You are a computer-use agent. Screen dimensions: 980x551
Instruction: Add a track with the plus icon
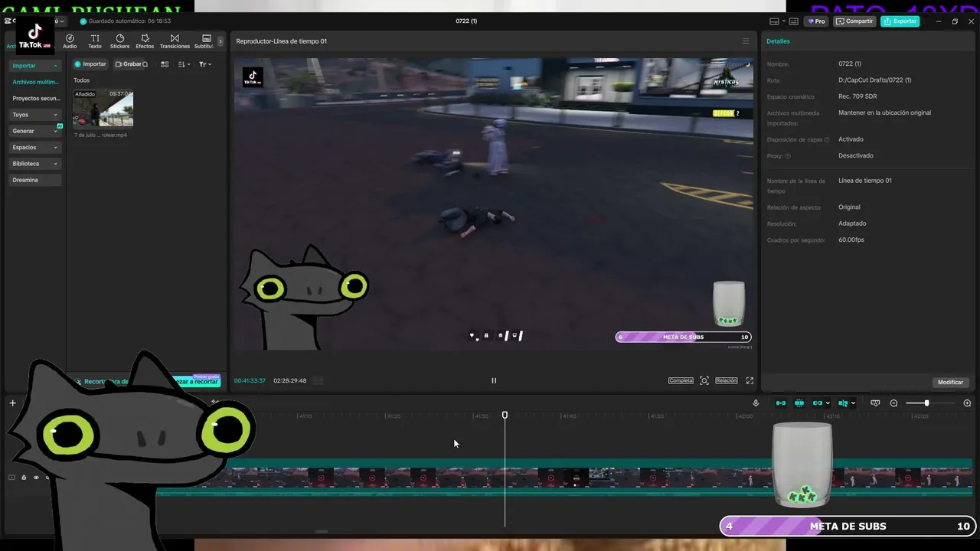[x=12, y=403]
